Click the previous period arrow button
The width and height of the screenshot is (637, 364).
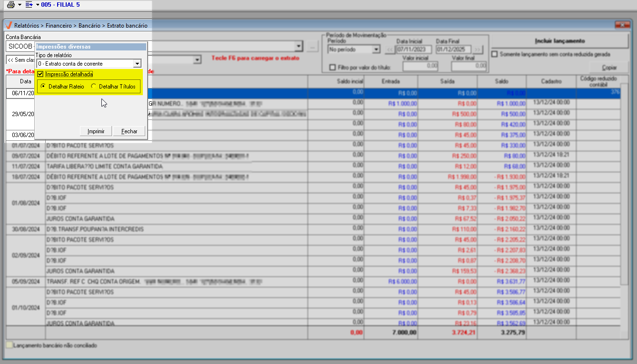click(389, 49)
